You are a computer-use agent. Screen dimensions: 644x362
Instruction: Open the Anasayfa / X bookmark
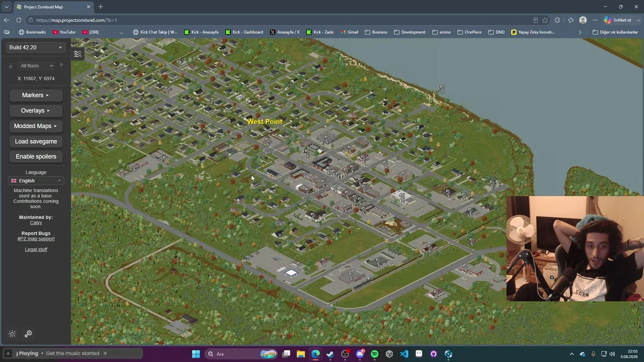pos(285,32)
